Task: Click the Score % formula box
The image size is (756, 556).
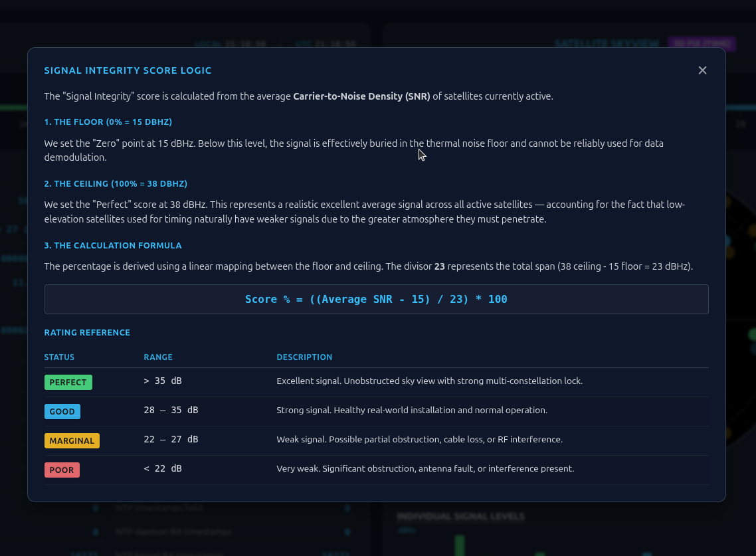Action: coord(376,299)
